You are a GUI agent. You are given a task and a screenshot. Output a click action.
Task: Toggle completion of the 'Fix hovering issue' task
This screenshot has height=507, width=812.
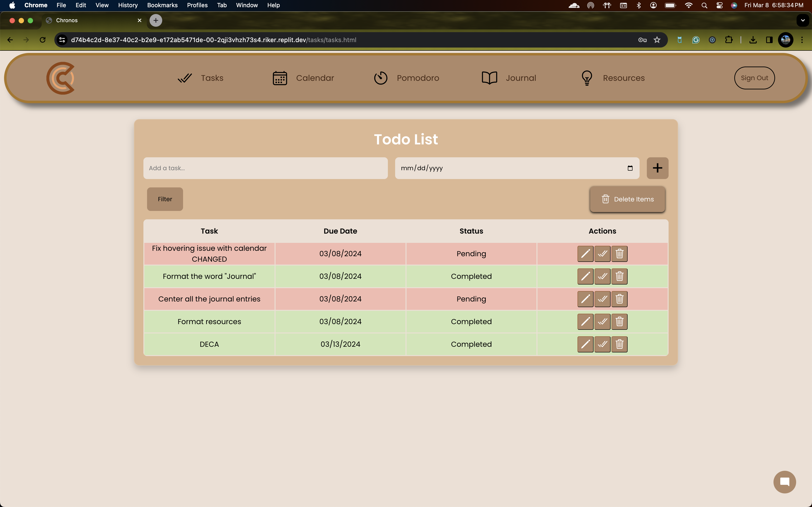[x=602, y=253]
